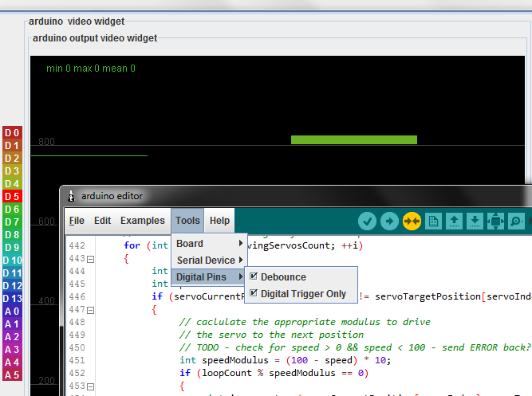This screenshot has width=532, height=396.
Task: Click the speedModulus declaration on line 451
Action: pyautogui.click(x=286, y=360)
